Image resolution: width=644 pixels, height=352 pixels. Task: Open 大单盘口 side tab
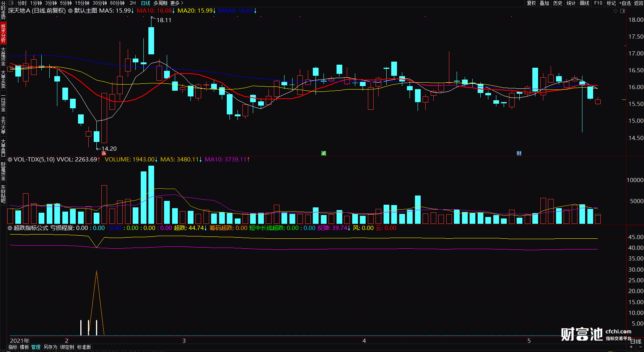coord(3,148)
